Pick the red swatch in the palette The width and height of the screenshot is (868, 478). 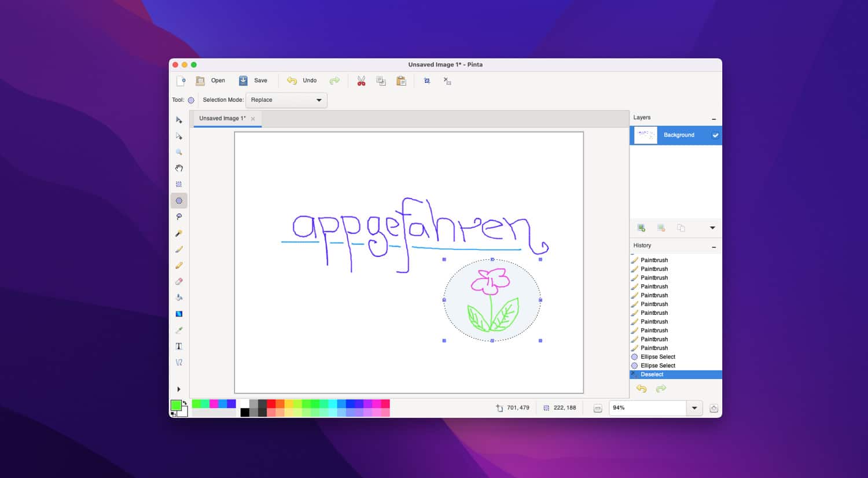271,403
